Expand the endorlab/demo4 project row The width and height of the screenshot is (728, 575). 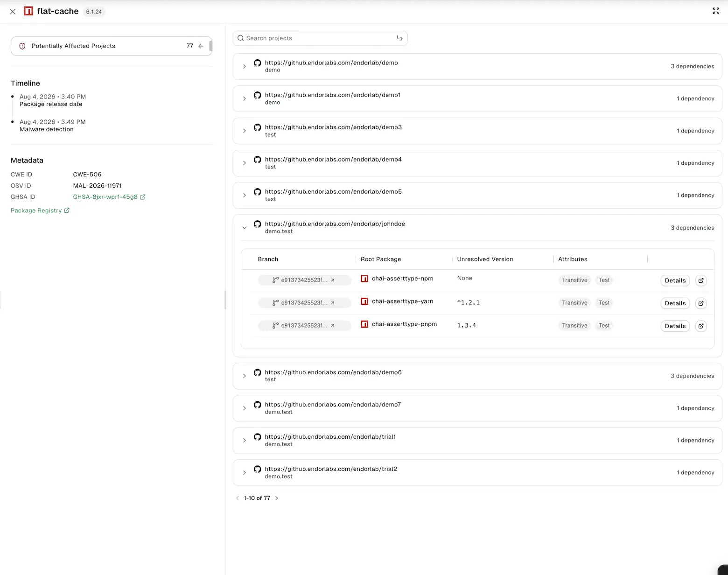244,163
